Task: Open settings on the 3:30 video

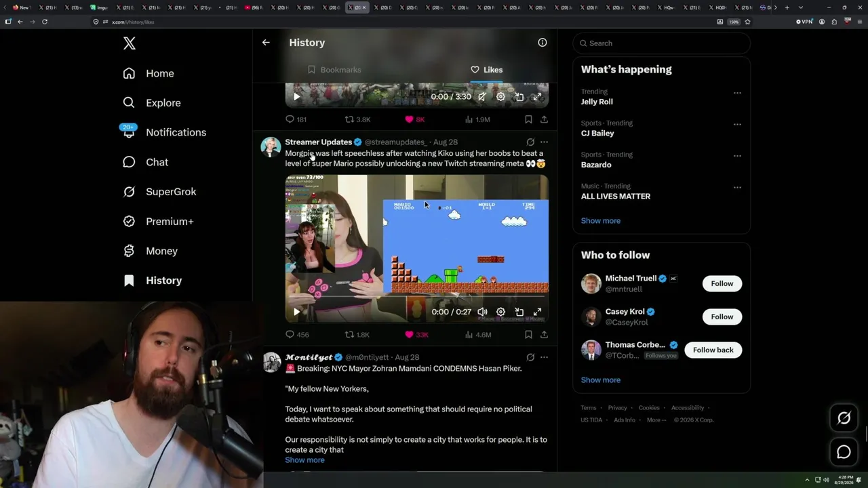Action: [x=500, y=97]
